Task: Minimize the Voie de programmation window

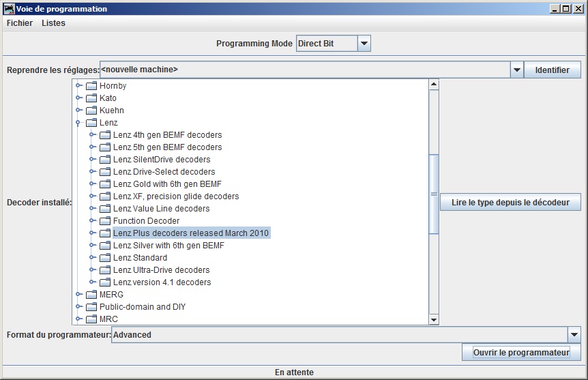Action: click(x=555, y=9)
